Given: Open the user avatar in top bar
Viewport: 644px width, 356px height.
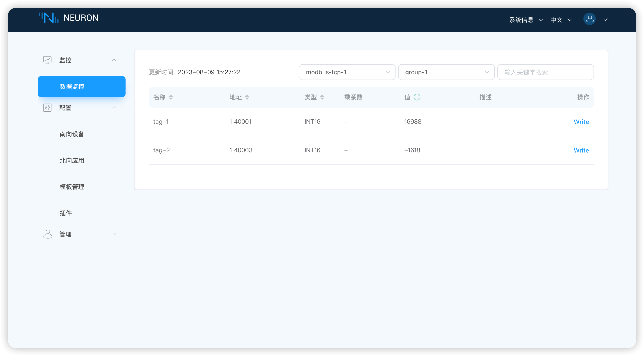Looking at the screenshot, I should click(x=590, y=19).
